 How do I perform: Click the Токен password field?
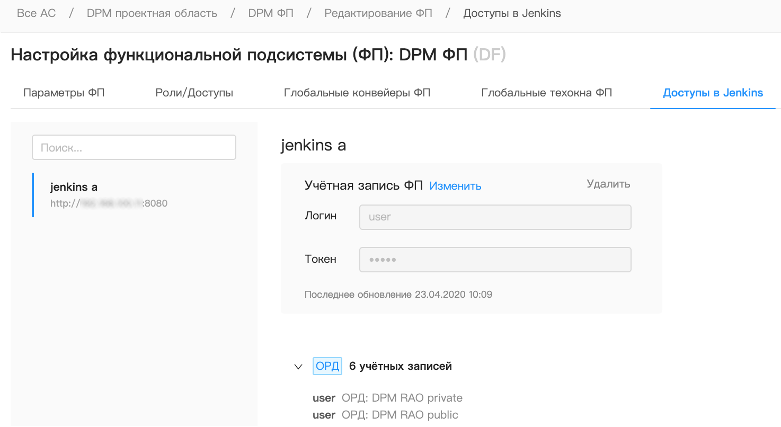[495, 260]
